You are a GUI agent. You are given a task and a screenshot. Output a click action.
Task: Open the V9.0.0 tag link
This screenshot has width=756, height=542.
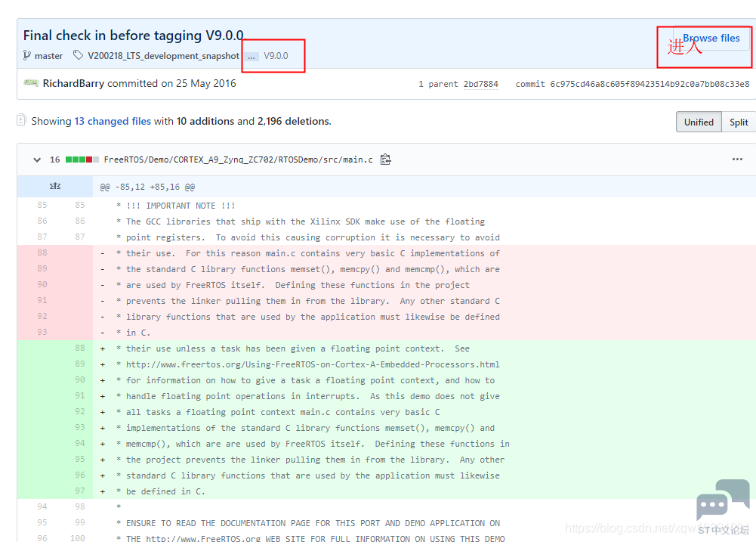coord(276,56)
